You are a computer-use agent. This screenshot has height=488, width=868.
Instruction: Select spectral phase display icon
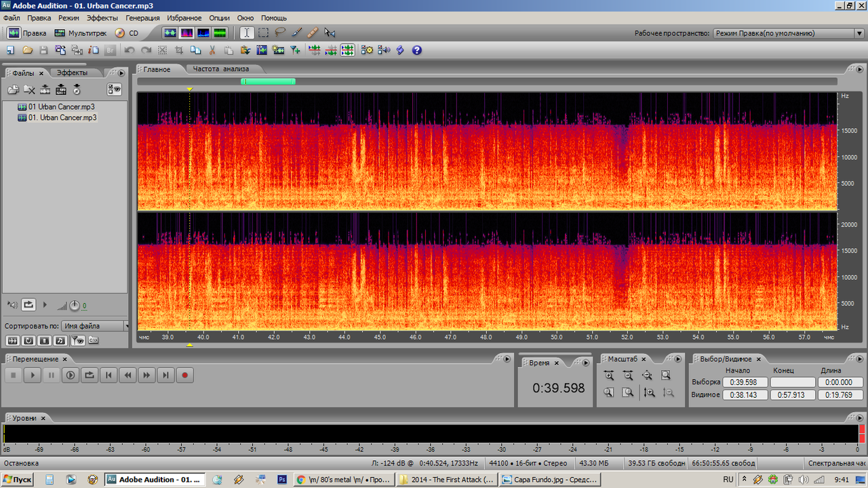(x=220, y=33)
